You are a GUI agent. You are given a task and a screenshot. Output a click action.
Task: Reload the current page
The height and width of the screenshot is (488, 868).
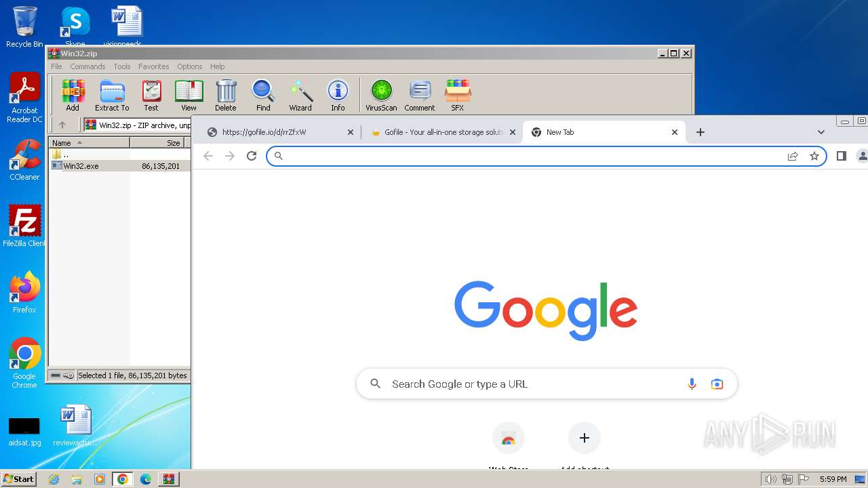point(252,156)
